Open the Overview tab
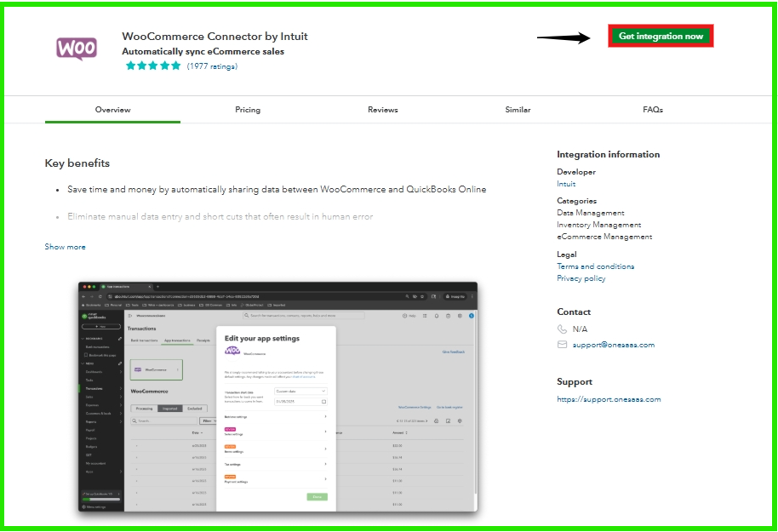Screen dimensions: 778x532 [112, 110]
